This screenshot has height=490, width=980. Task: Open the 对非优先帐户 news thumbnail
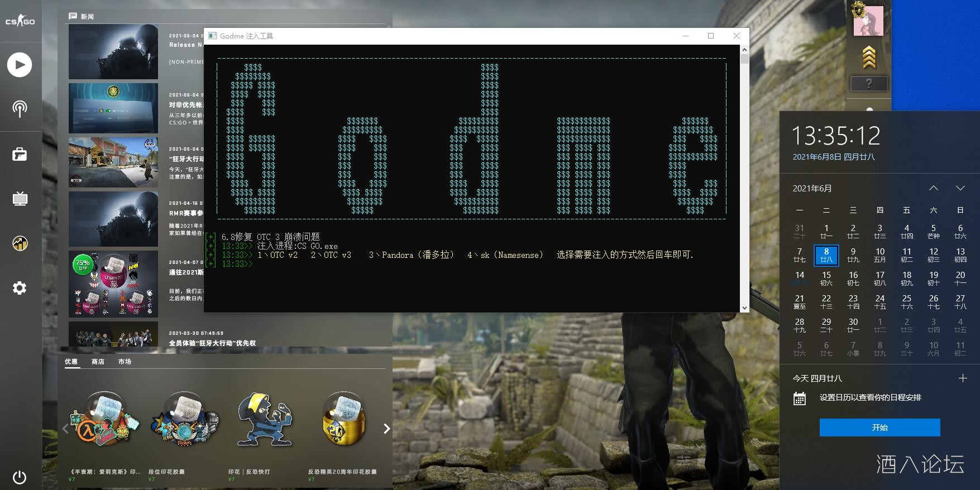[113, 108]
